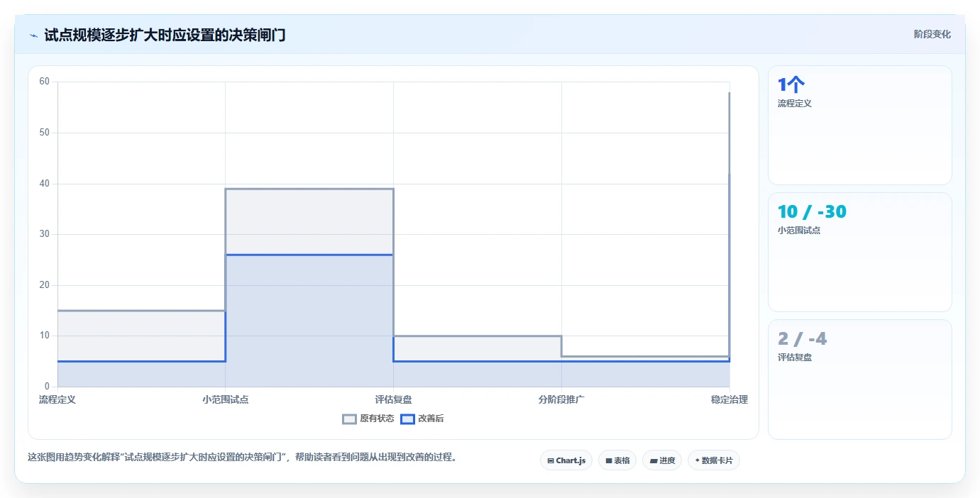Viewport: 980px width, 498px height.
Task: Click the description text below the chart
Action: tap(241, 458)
